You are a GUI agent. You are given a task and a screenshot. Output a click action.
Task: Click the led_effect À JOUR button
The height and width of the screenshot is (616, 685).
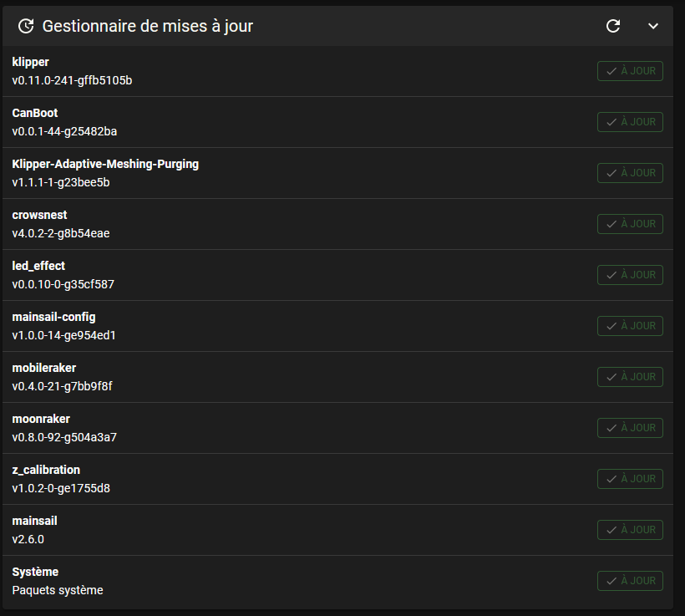click(630, 275)
